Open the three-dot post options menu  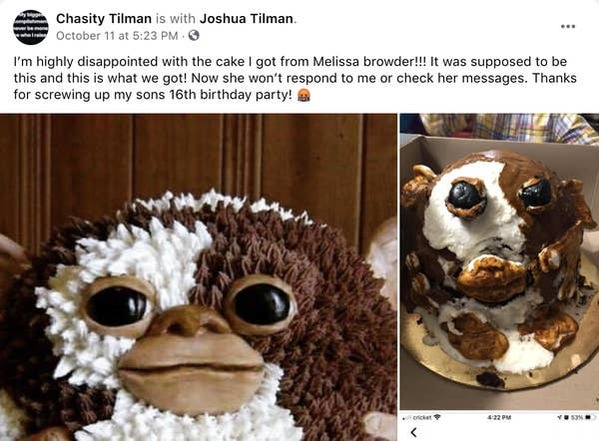[568, 26]
